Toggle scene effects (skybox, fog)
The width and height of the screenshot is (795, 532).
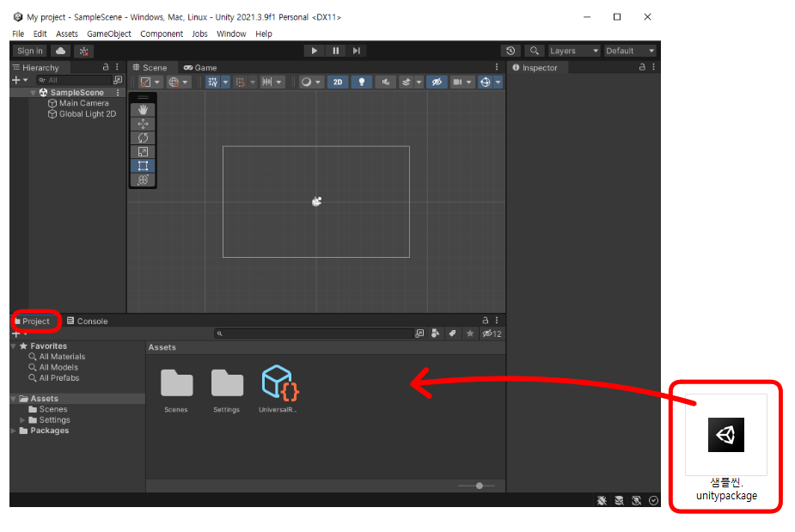[406, 83]
